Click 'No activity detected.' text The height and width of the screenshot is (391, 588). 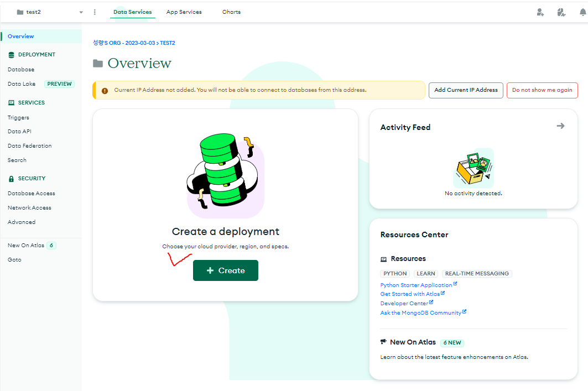point(473,194)
